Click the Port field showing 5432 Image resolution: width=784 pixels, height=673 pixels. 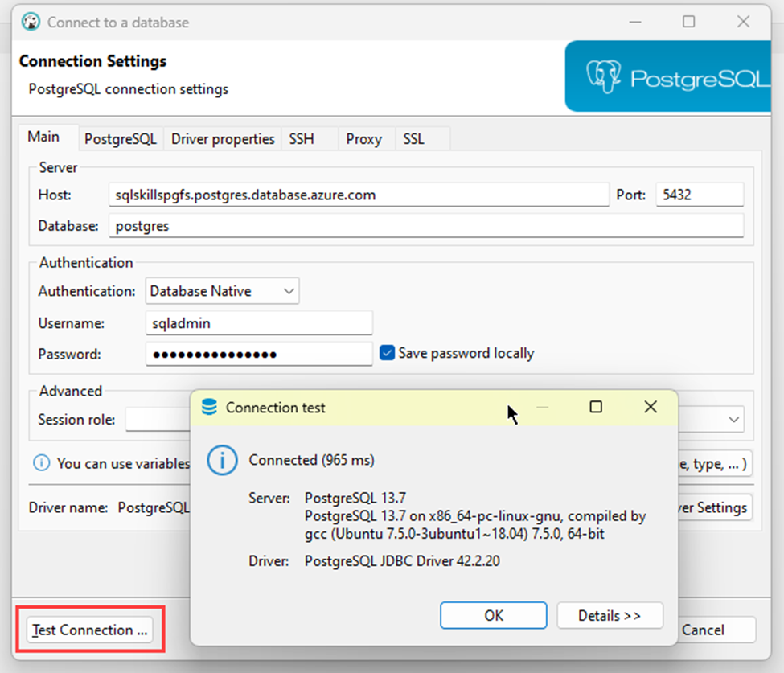click(700, 195)
